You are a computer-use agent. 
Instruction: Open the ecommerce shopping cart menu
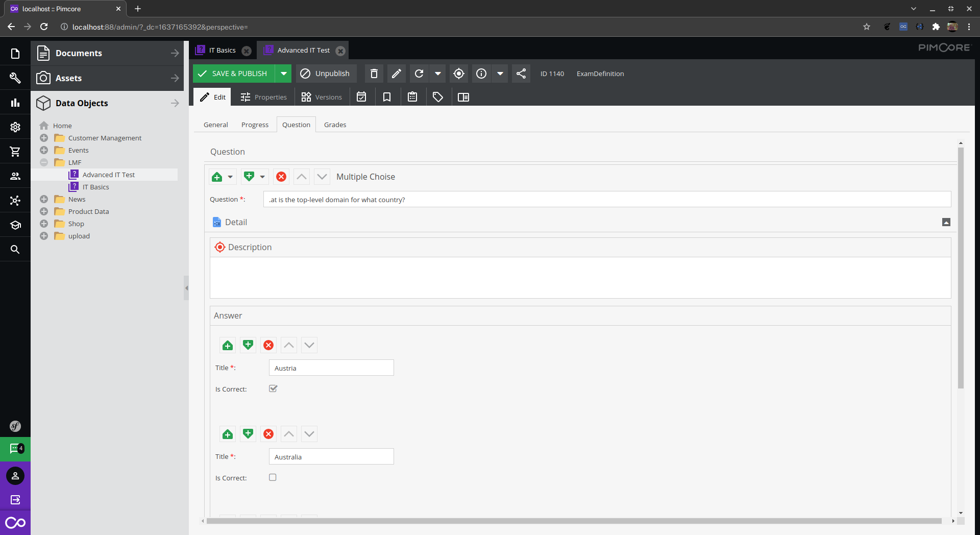(15, 152)
